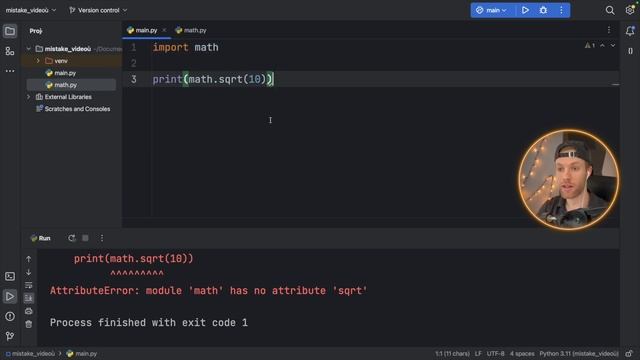
Task: Expand External Libraries node
Action: (29, 97)
